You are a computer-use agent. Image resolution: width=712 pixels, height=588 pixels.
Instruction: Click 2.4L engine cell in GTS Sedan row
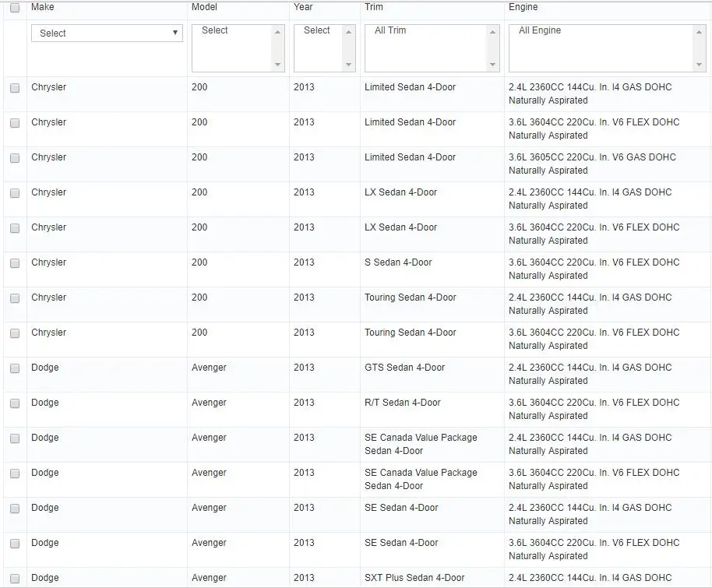click(x=590, y=374)
